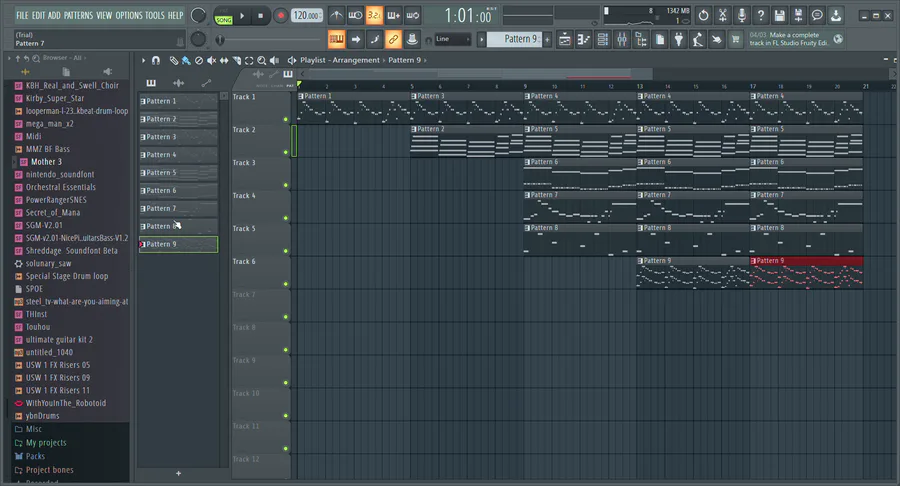
Task: Open help with the question mark icon
Action: (x=761, y=15)
